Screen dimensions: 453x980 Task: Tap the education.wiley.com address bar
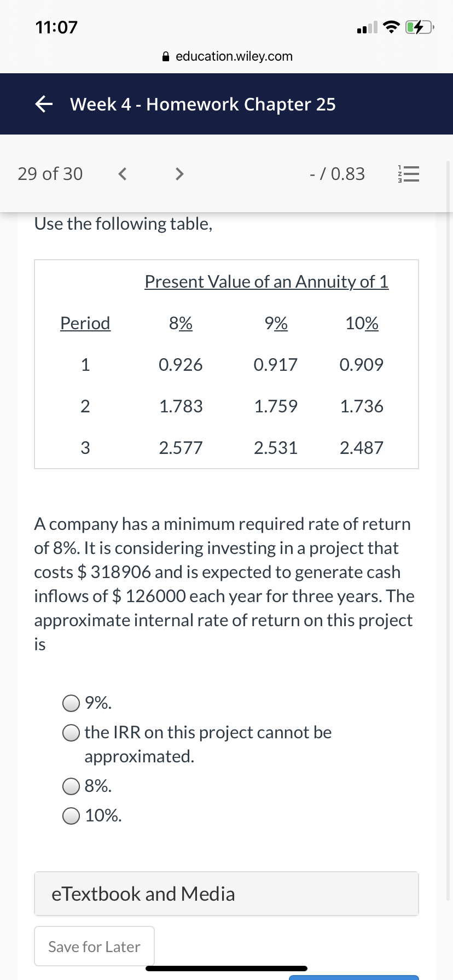pos(228,56)
